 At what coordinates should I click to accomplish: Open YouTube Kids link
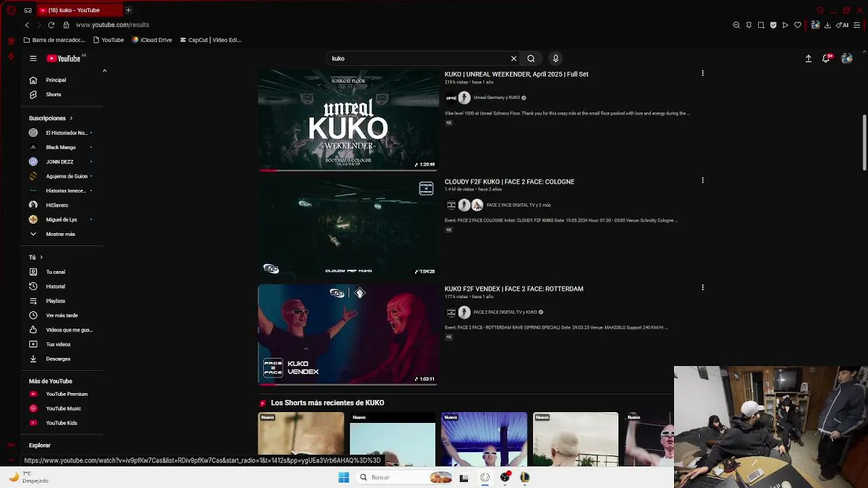[x=61, y=423]
